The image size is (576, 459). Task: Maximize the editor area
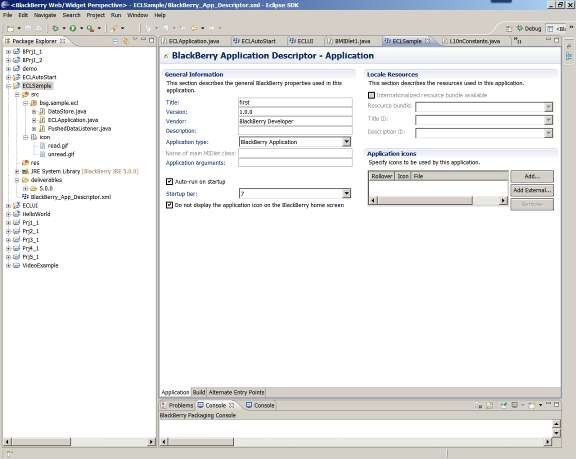pyautogui.click(x=557, y=40)
